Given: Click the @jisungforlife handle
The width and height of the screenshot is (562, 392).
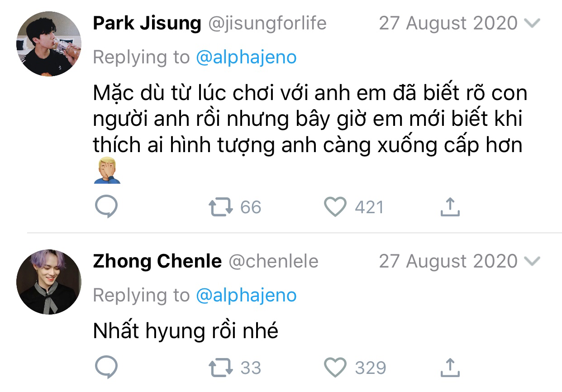Looking at the screenshot, I should [267, 24].
